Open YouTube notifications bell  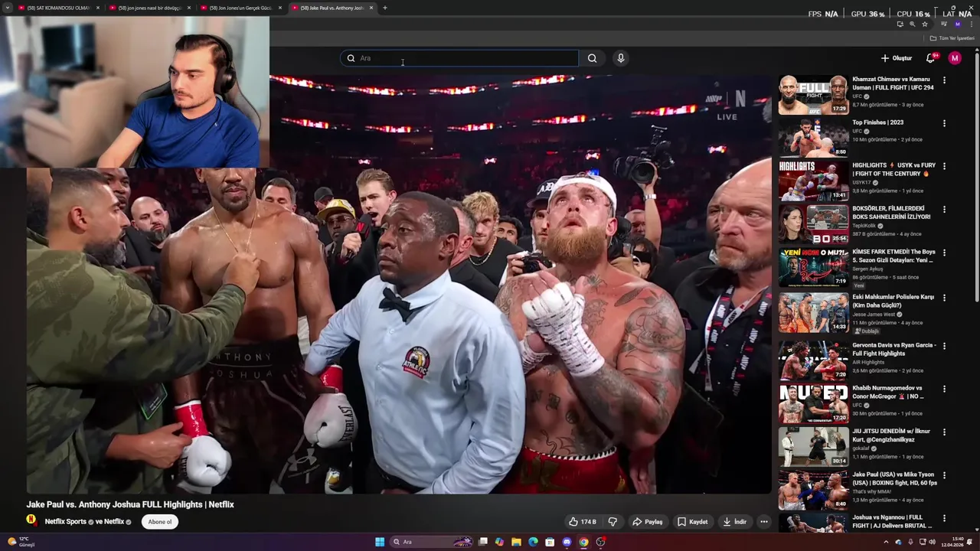tap(930, 58)
